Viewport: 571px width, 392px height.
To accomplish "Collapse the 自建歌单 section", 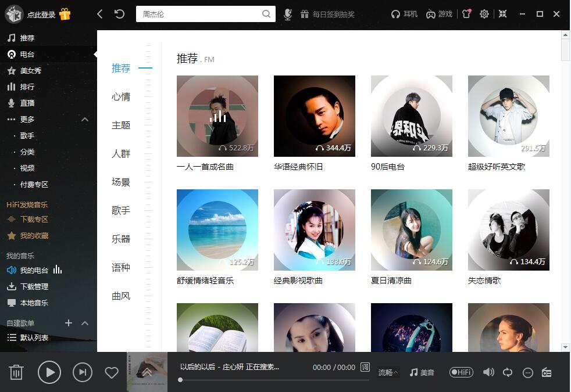I will pos(85,323).
